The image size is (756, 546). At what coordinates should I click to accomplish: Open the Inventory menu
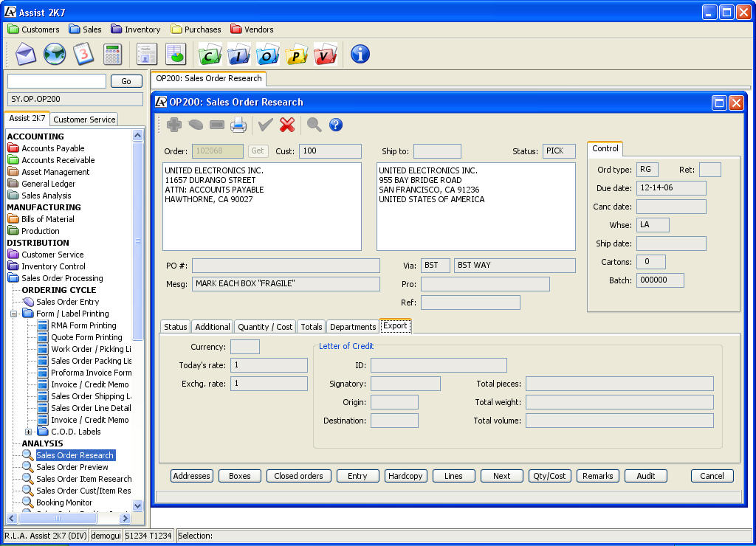pyautogui.click(x=136, y=30)
